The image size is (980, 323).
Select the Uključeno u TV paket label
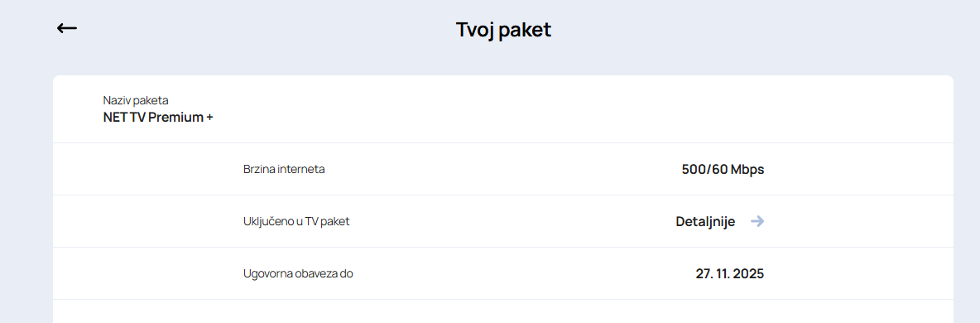[x=296, y=221]
